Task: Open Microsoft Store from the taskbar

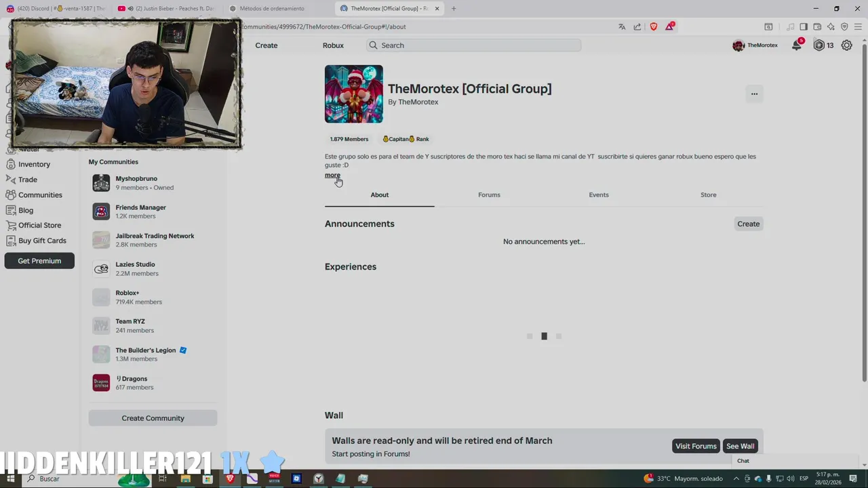Action: click(208, 479)
